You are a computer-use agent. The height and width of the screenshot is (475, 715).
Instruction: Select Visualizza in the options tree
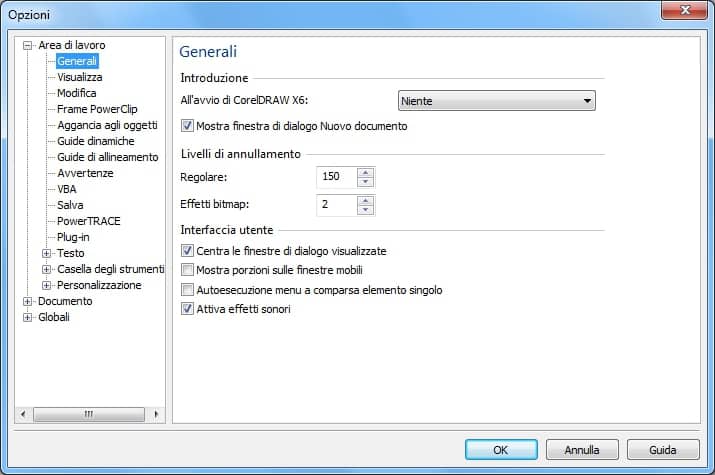pyautogui.click(x=79, y=77)
